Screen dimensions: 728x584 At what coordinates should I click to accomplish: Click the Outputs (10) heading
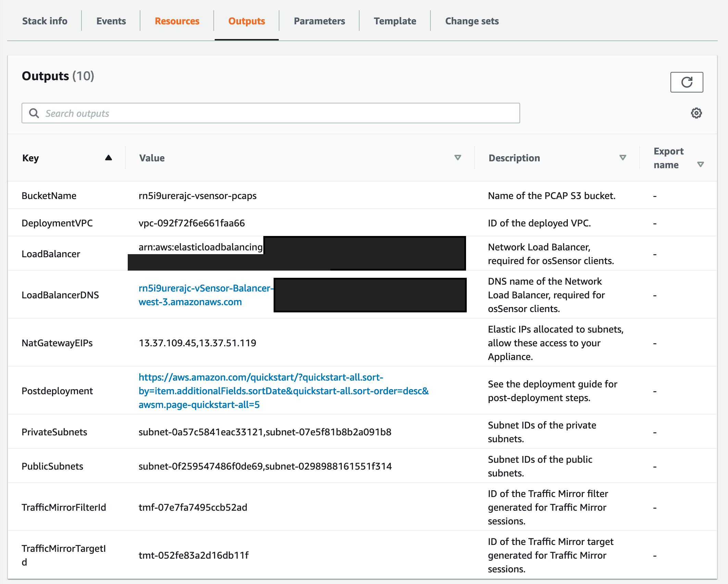point(58,76)
